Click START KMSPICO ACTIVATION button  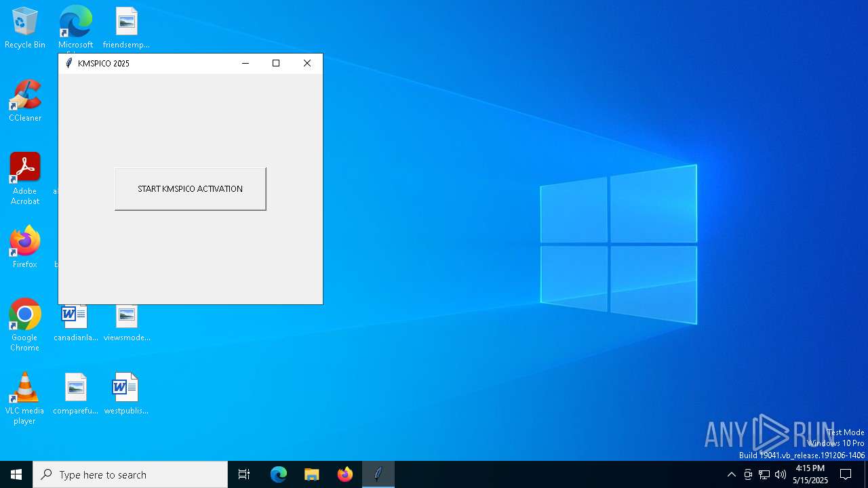[191, 189]
